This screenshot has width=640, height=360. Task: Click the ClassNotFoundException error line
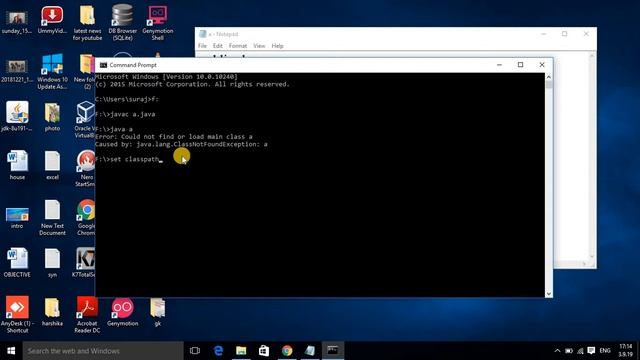(x=181, y=144)
